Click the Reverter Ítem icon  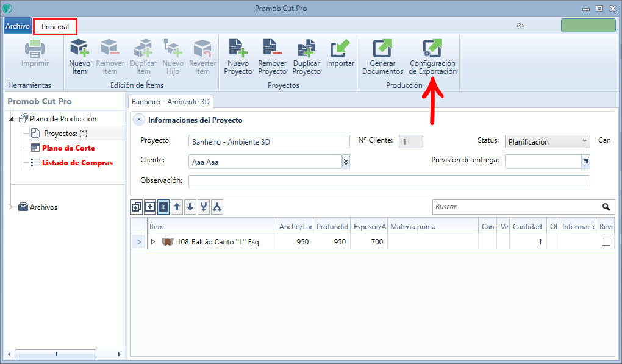(x=202, y=49)
